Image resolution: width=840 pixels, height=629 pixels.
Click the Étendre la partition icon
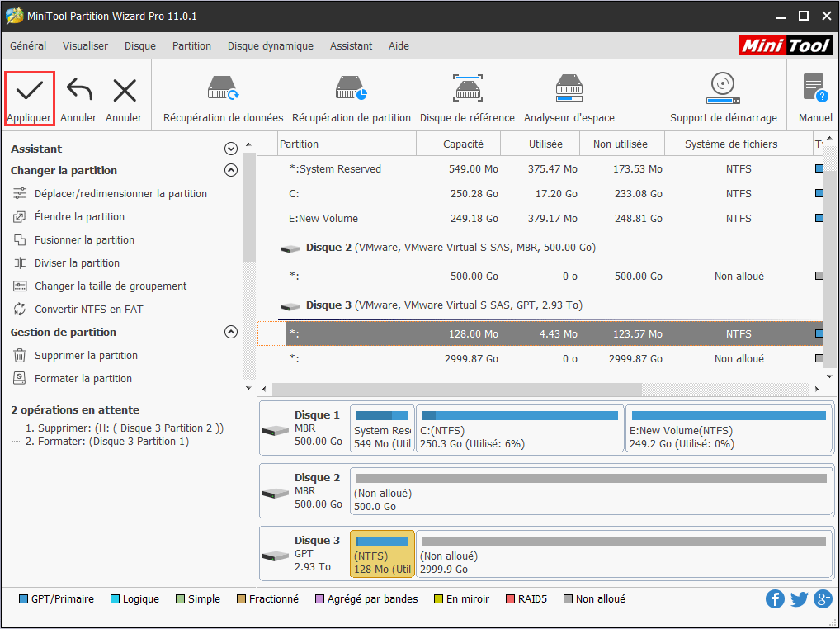20,216
